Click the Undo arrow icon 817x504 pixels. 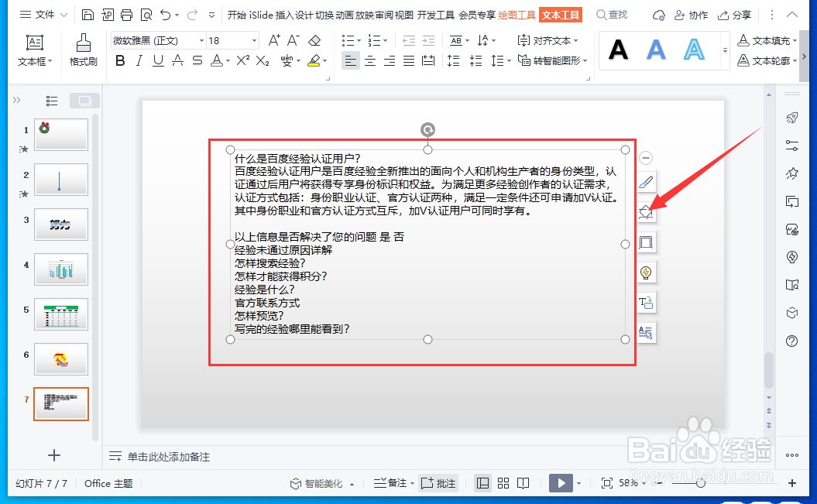pyautogui.click(x=166, y=15)
